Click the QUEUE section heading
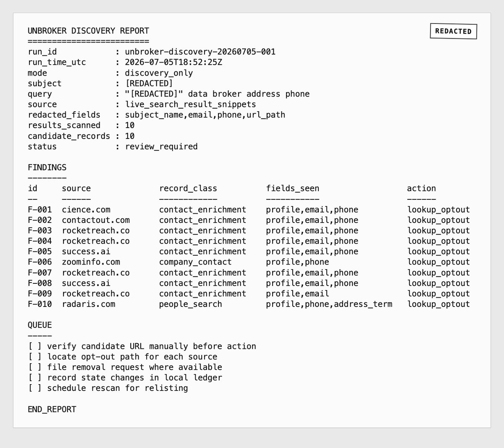The height and width of the screenshot is (448, 504). (x=40, y=325)
